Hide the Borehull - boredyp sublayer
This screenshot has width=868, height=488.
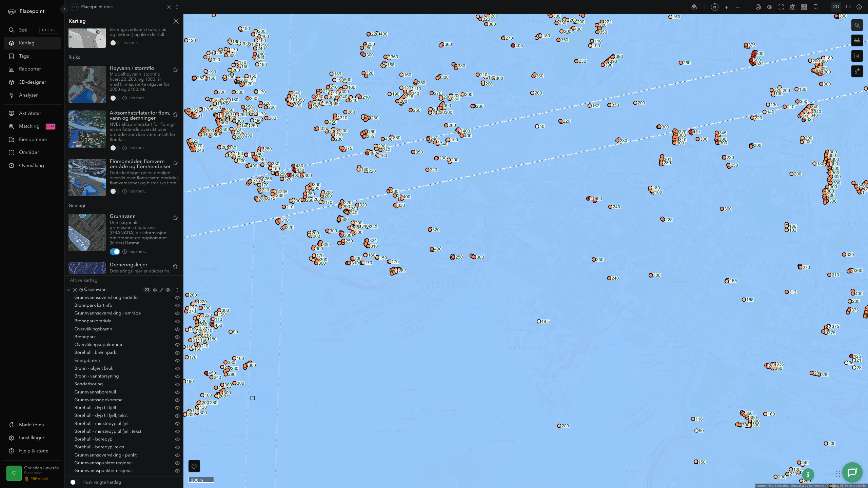pyautogui.click(x=177, y=439)
